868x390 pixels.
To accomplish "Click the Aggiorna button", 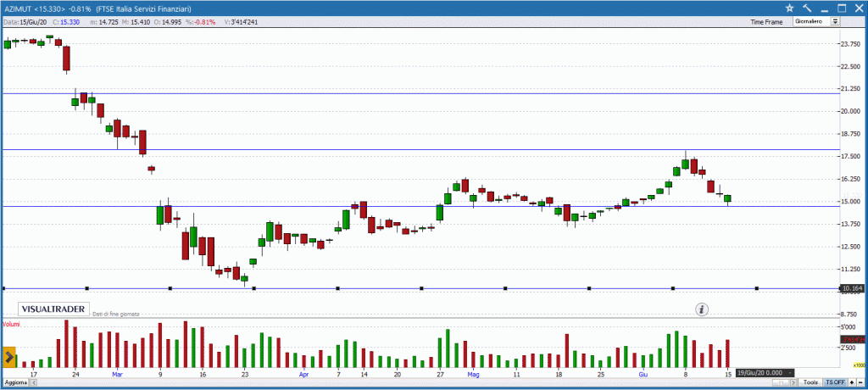I will 15,383.
